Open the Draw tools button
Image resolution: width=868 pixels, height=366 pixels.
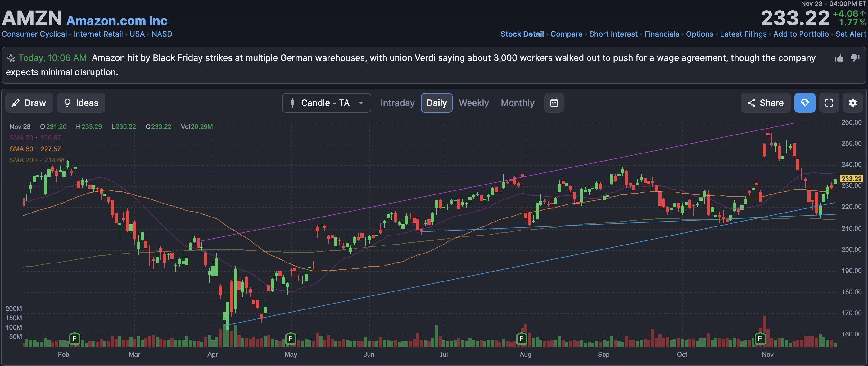pos(29,103)
